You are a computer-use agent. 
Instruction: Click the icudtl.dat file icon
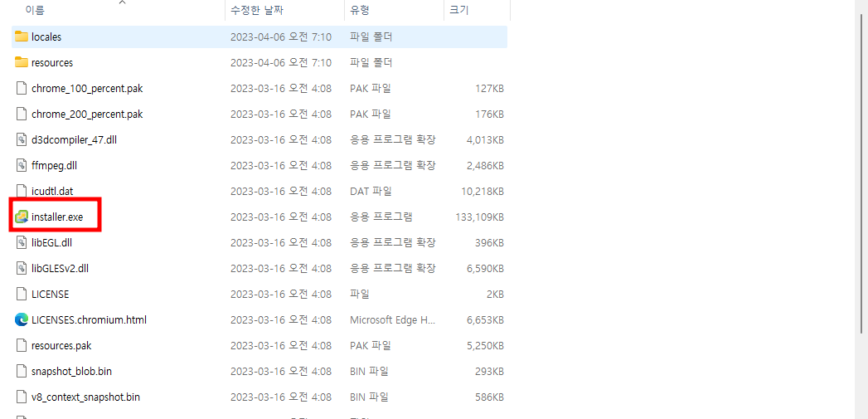tap(22, 191)
